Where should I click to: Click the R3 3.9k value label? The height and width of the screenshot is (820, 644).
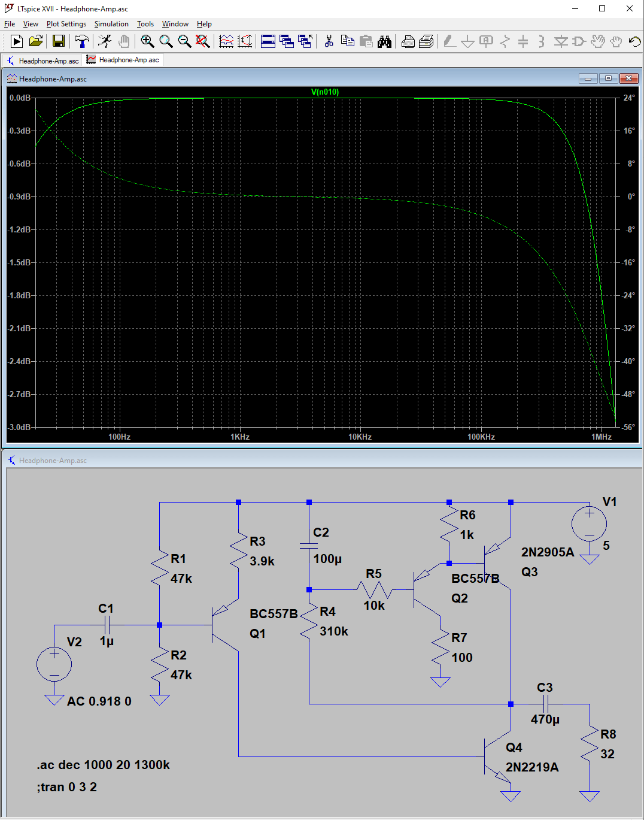[262, 561]
